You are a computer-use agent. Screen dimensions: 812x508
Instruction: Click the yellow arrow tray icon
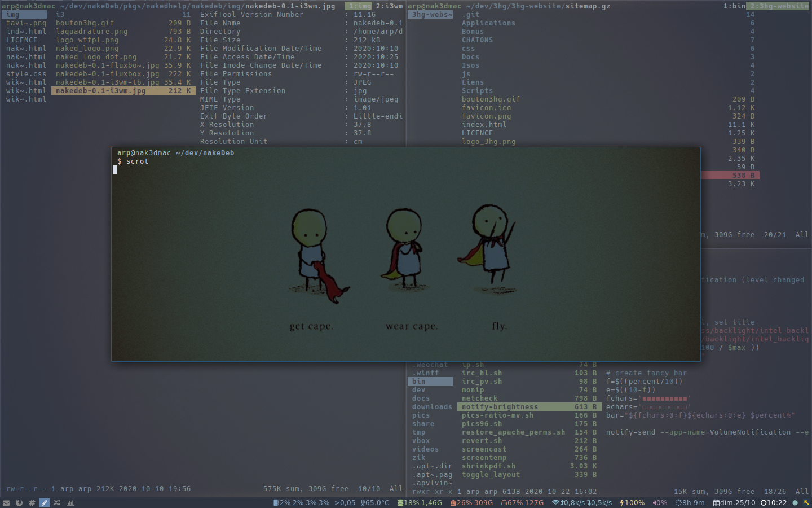click(x=806, y=502)
